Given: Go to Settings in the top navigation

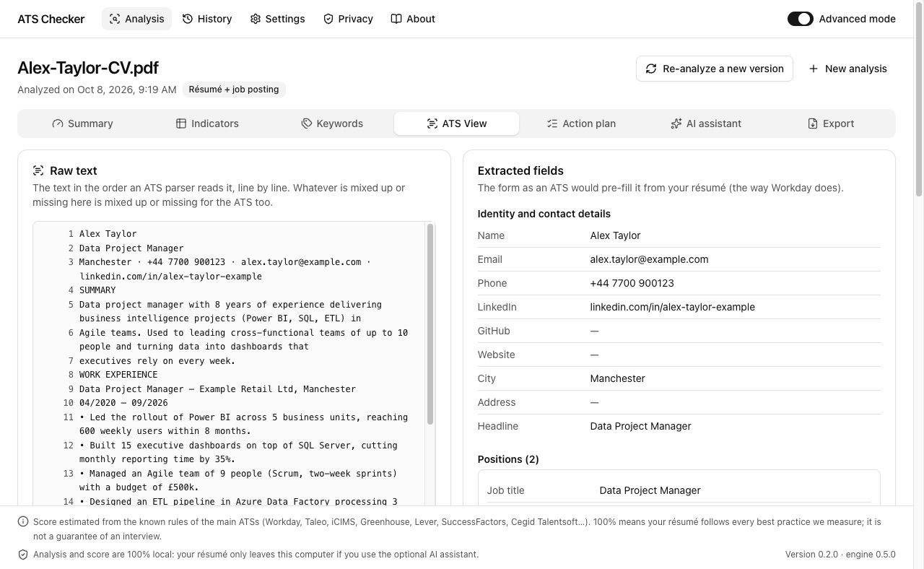Looking at the screenshot, I should click(x=277, y=19).
